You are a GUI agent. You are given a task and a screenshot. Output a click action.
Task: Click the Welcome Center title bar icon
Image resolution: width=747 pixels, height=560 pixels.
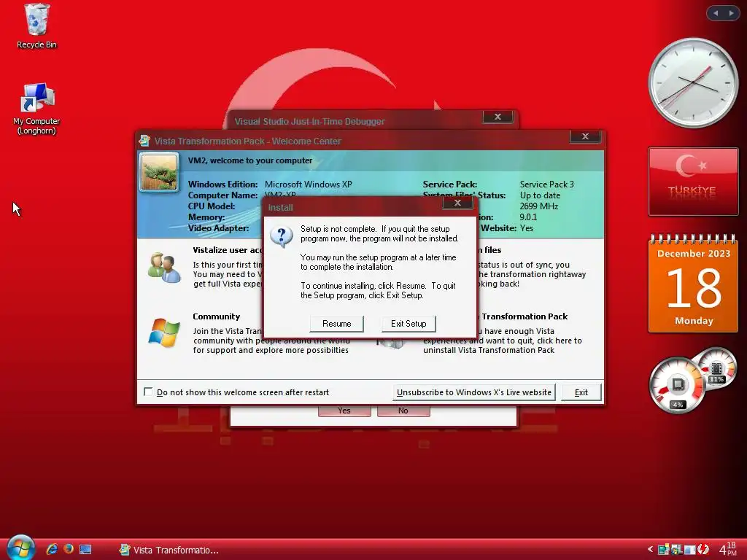[144, 141]
